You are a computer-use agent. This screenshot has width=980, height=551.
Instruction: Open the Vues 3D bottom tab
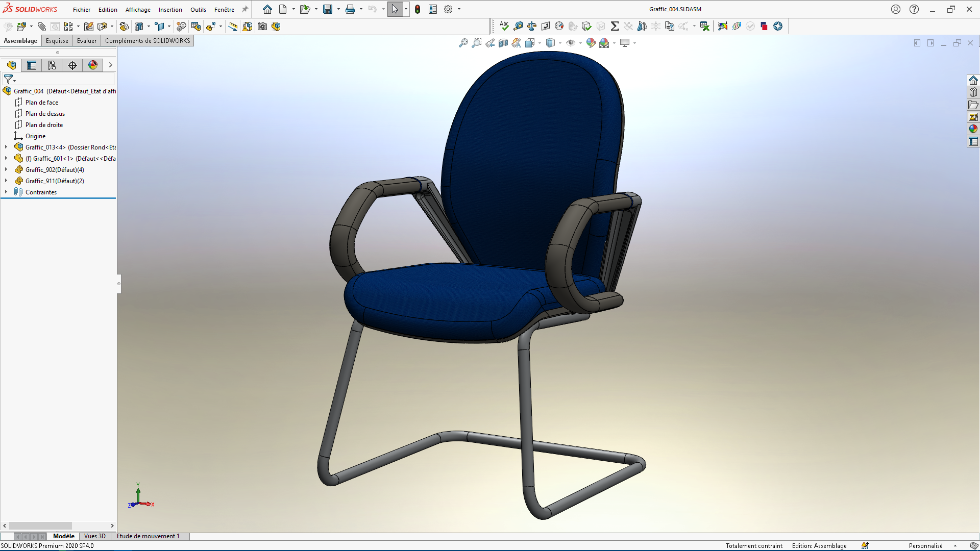[x=95, y=536]
